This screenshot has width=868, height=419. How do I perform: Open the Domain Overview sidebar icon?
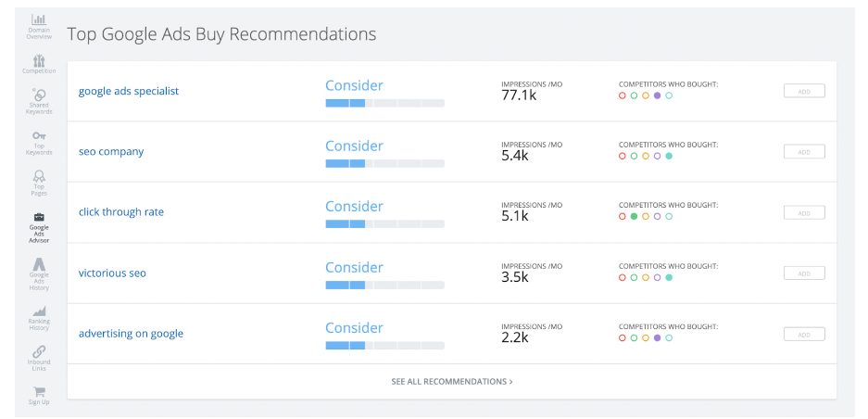tap(39, 21)
